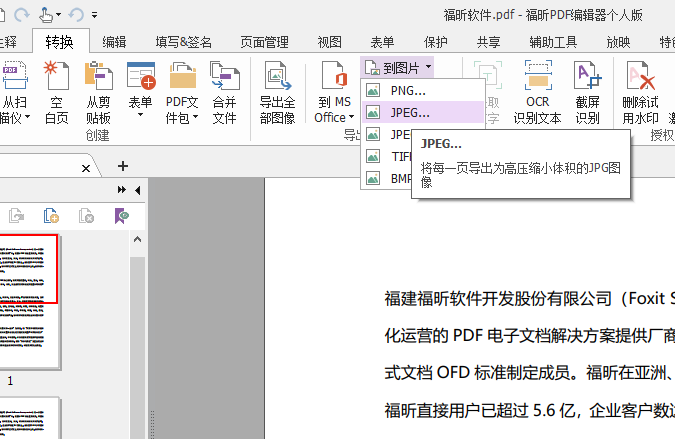Expand thumbnail panel with double arrow

pos(122,190)
